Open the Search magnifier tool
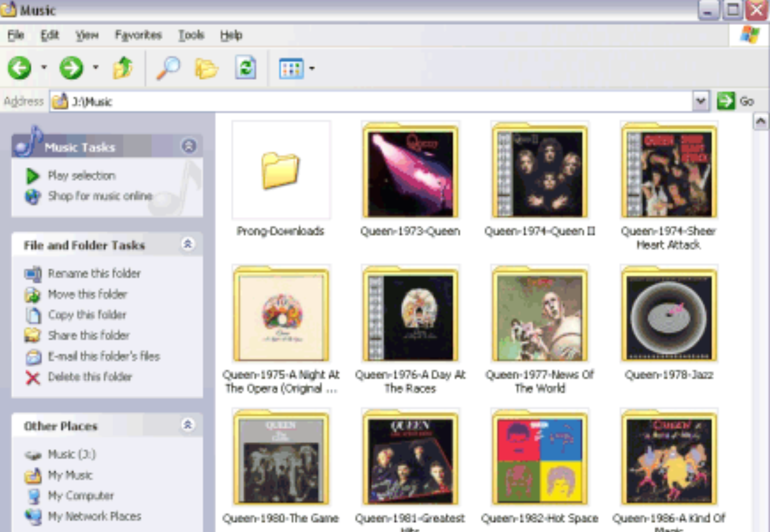Image resolution: width=770 pixels, height=532 pixels. pyautogui.click(x=168, y=68)
